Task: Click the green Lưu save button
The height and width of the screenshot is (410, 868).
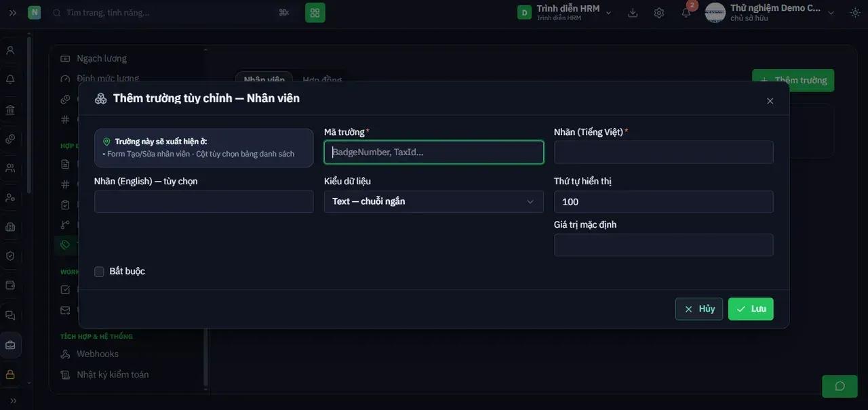Action: pyautogui.click(x=751, y=309)
